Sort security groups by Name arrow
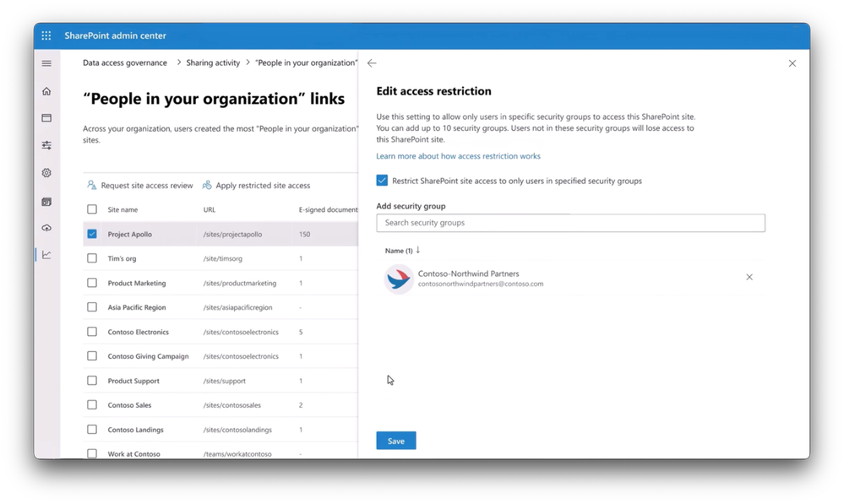 (x=417, y=250)
